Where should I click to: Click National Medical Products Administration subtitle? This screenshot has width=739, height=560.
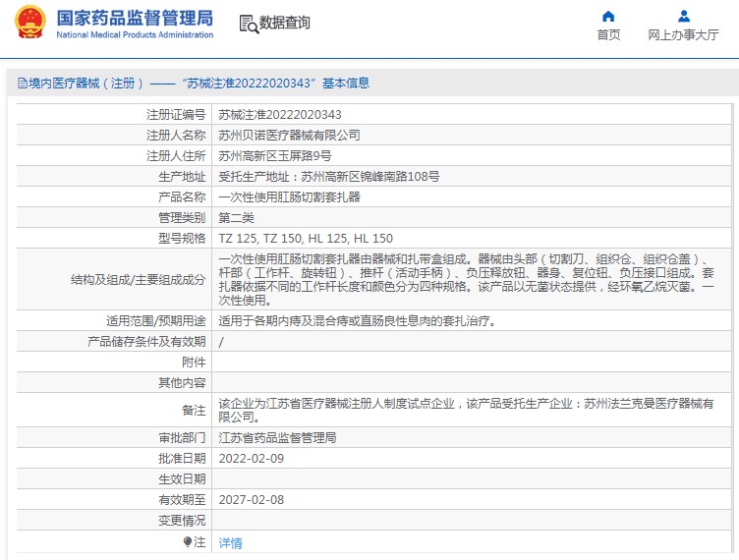(x=135, y=34)
